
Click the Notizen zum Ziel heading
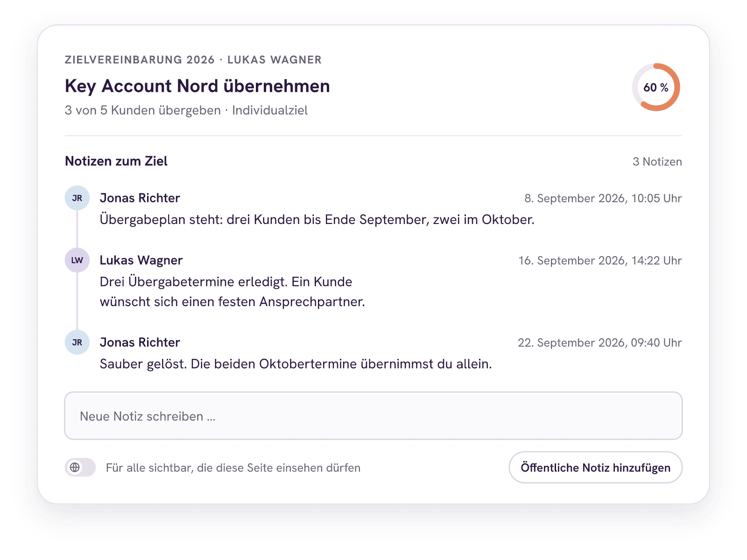[116, 161]
